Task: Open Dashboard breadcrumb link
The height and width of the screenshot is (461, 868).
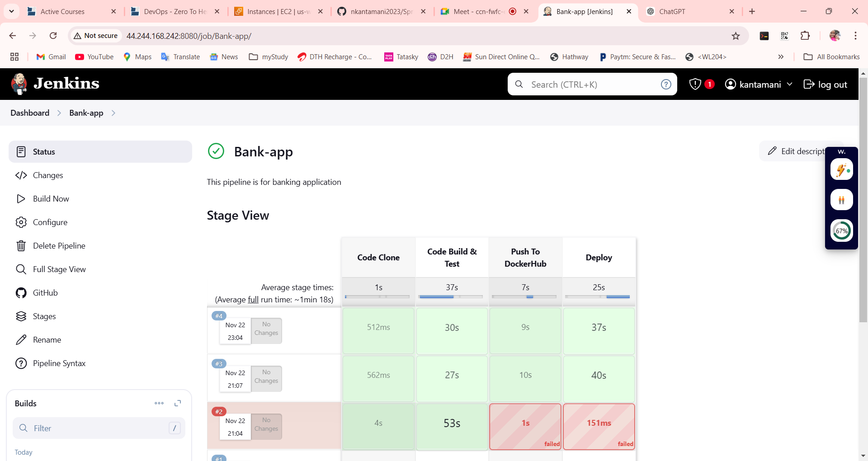Action: (x=30, y=113)
